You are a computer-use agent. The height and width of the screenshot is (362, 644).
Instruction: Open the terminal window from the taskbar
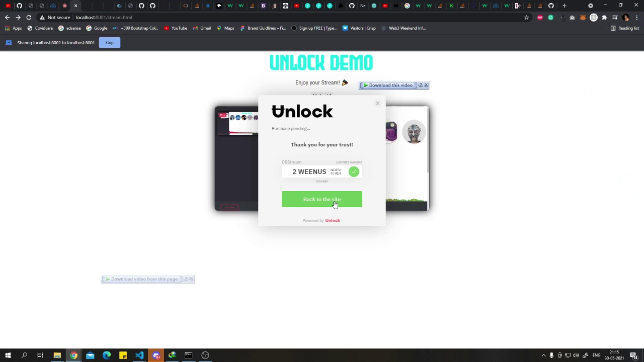point(189,355)
